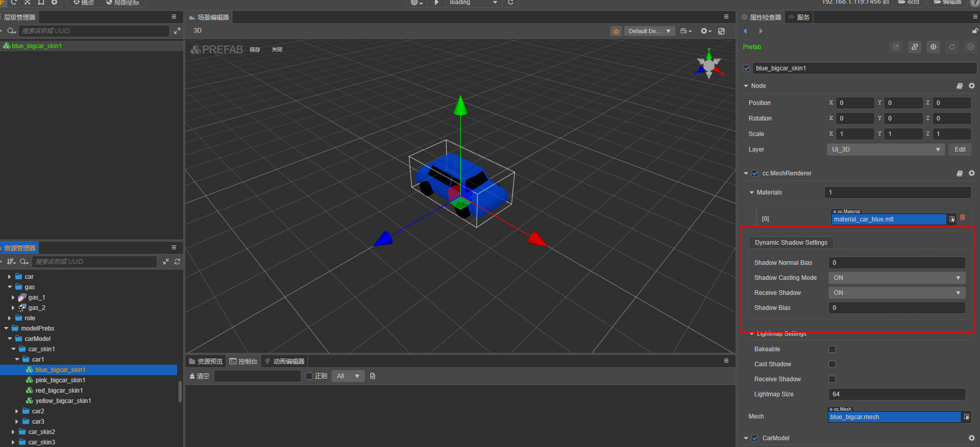The image size is (980, 447).
Task: Toggle the Lightmap Receive Shadow checkbox
Action: (832, 379)
